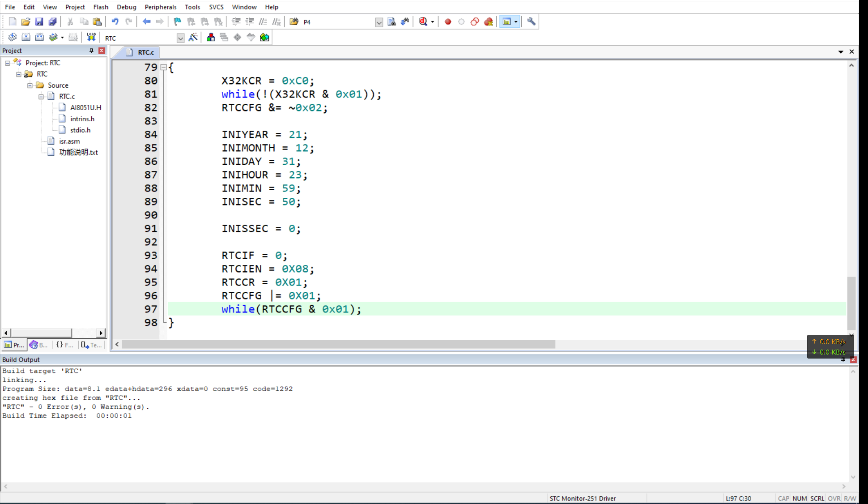The width and height of the screenshot is (868, 504).
Task: Download to flash with the LOAD icon
Action: tap(91, 37)
